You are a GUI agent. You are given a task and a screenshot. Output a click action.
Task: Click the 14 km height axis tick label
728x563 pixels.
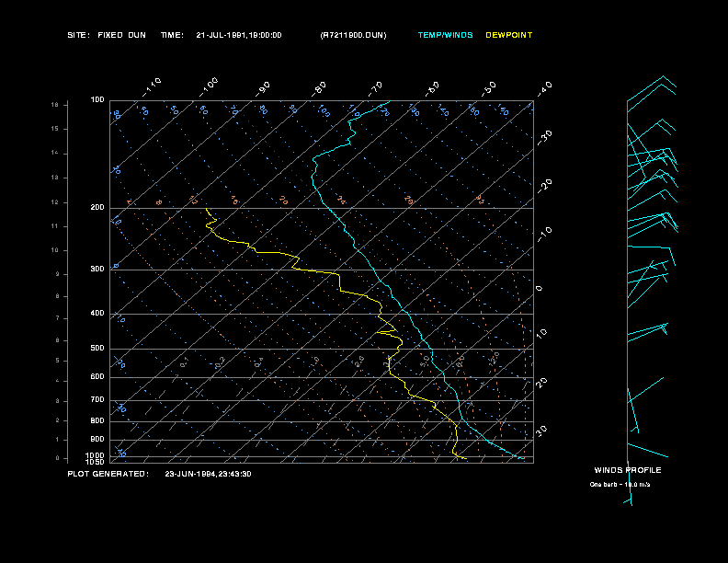coord(55,153)
